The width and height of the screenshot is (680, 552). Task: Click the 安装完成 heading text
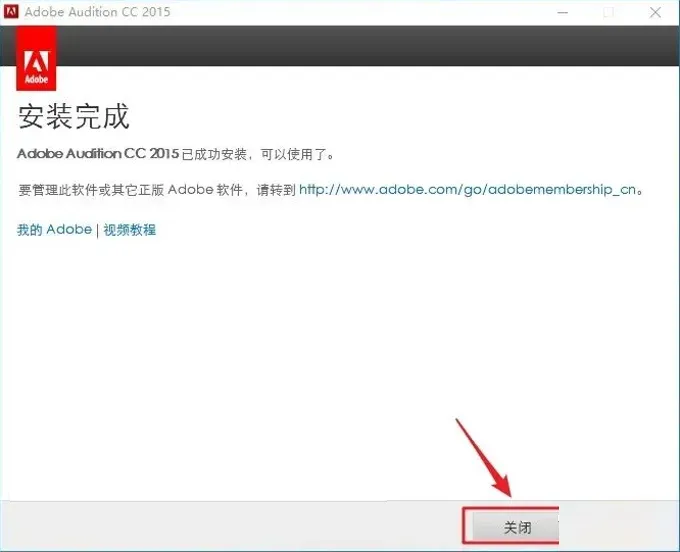click(x=74, y=116)
